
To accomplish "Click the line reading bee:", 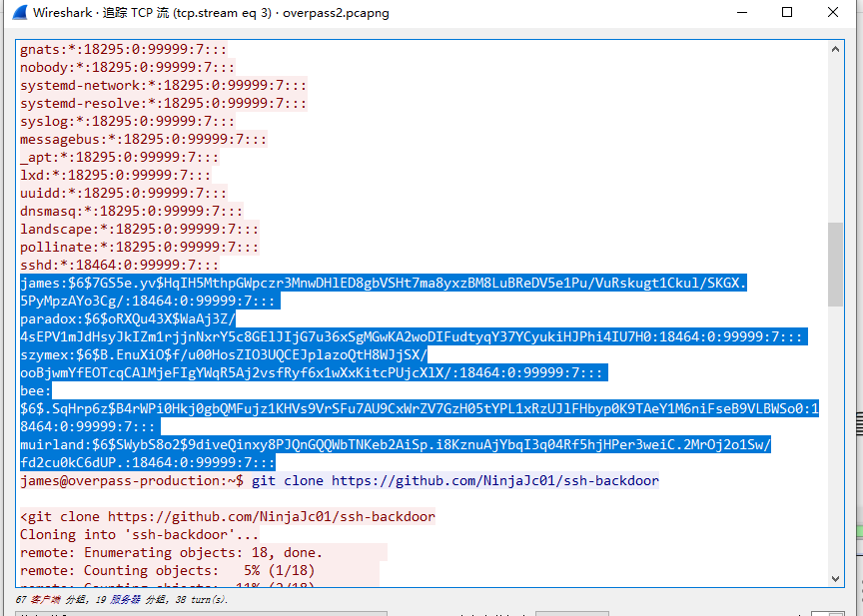I will 35,391.
